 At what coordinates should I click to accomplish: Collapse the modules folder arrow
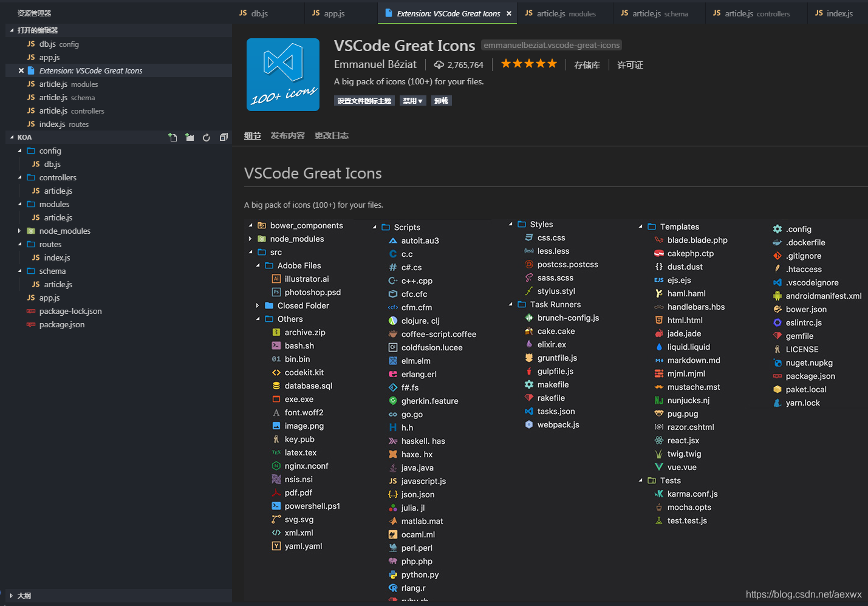point(20,204)
